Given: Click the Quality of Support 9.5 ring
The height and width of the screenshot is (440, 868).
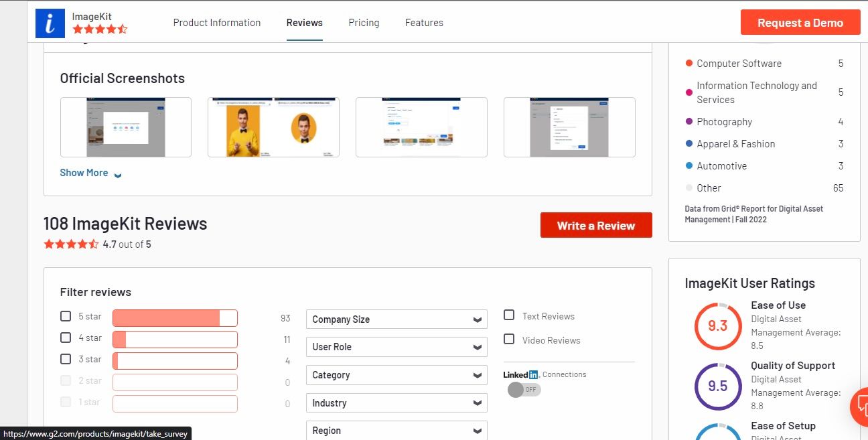Looking at the screenshot, I should pos(717,386).
